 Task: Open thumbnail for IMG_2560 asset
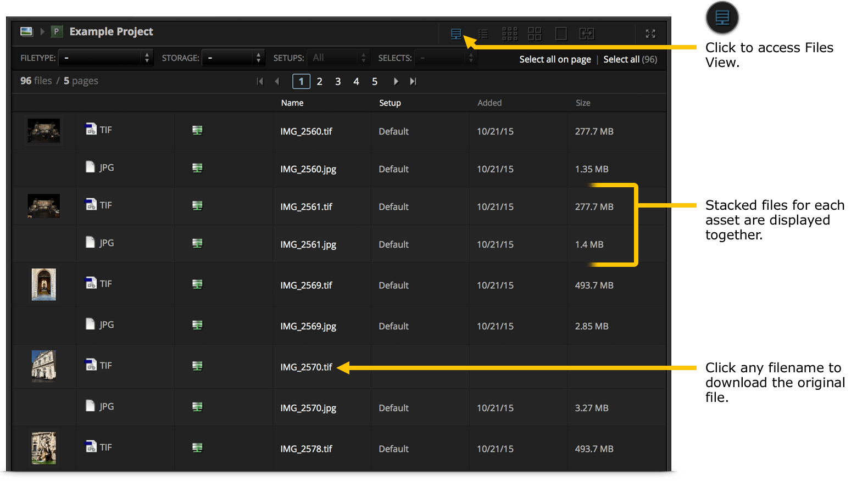44,131
